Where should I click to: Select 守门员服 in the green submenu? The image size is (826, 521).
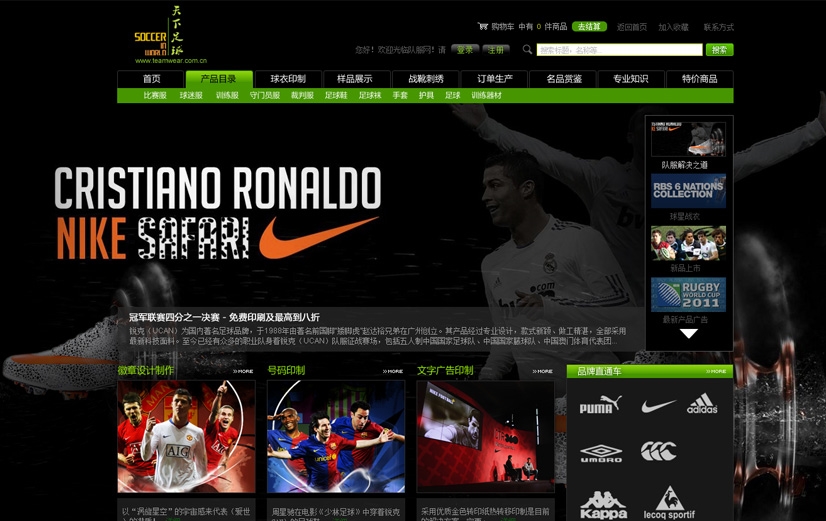(264, 96)
